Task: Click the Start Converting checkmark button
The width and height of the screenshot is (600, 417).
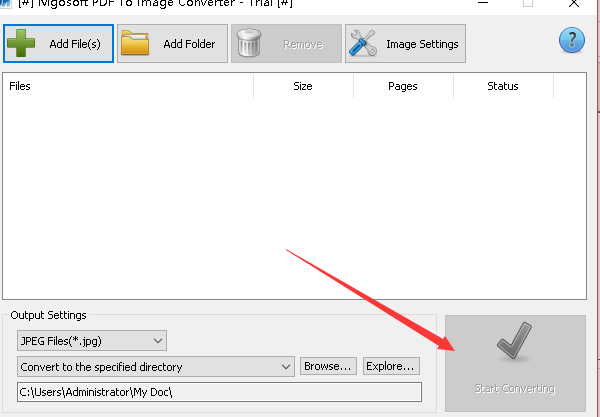Action: click(515, 363)
